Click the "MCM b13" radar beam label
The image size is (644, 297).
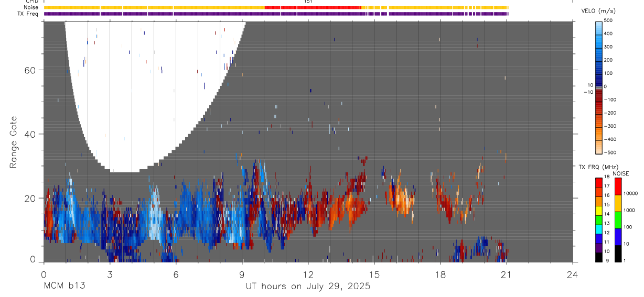point(64,287)
